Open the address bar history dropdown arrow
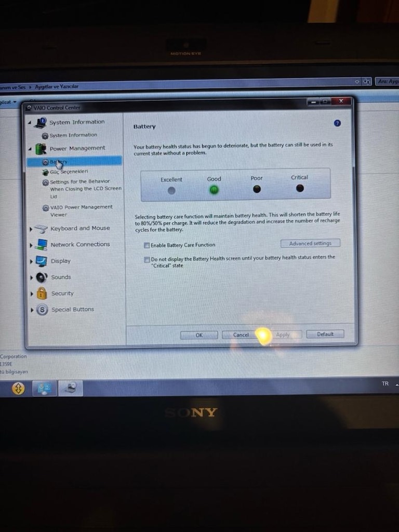 [357, 82]
